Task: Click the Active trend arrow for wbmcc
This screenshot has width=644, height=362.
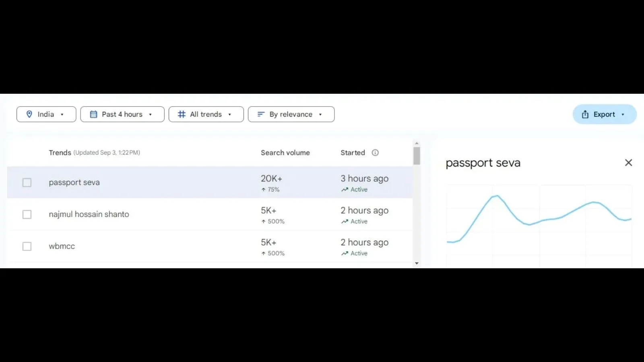Action: click(344, 253)
